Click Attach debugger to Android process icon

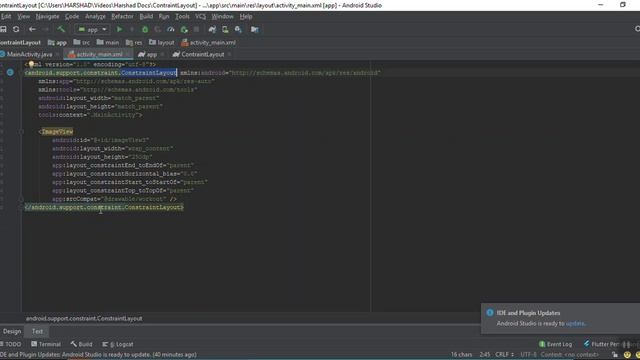pyautogui.click(x=184, y=29)
